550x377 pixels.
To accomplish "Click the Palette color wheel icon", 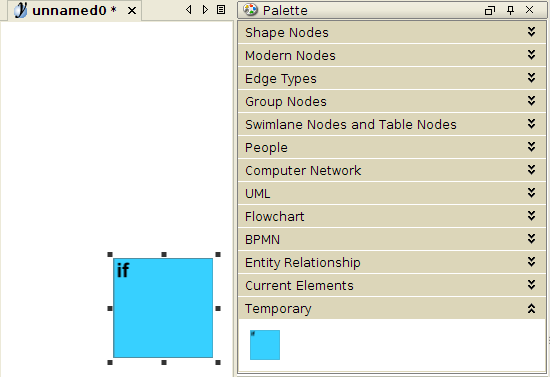I will (250, 10).
